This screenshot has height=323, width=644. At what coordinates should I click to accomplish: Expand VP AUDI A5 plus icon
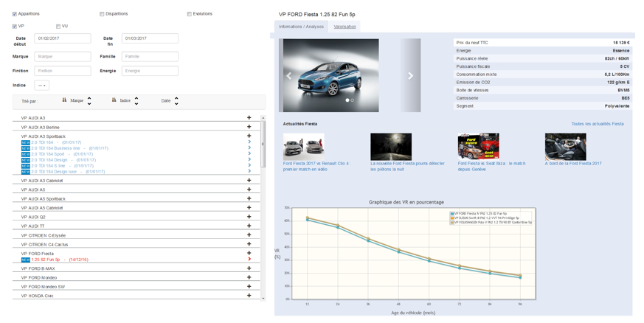point(249,190)
